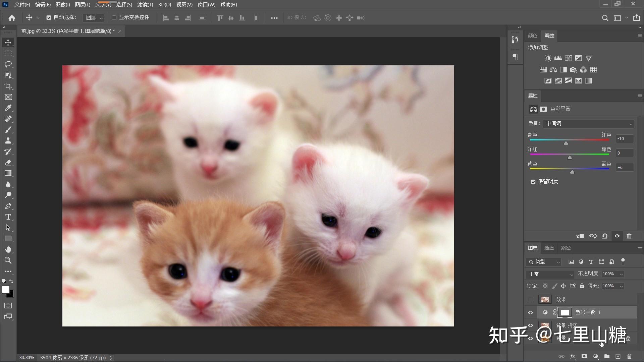Select the Rectangle shape tool

8,239
